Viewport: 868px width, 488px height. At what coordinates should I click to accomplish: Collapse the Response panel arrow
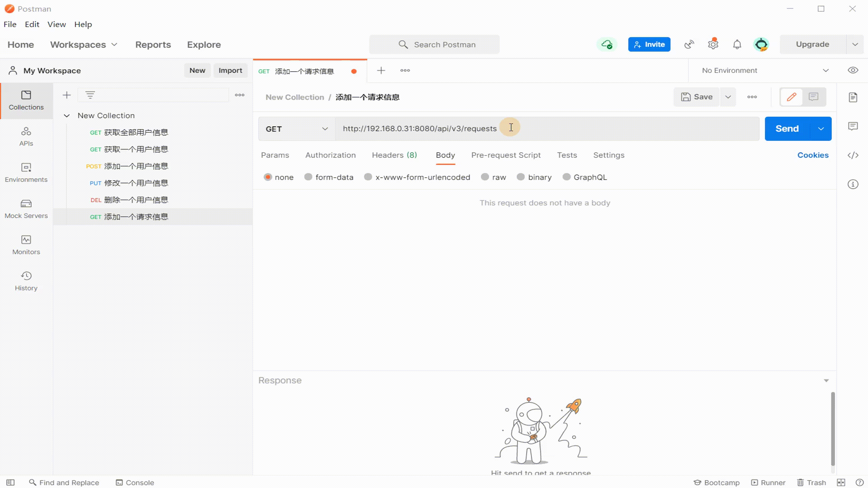[826, 380]
